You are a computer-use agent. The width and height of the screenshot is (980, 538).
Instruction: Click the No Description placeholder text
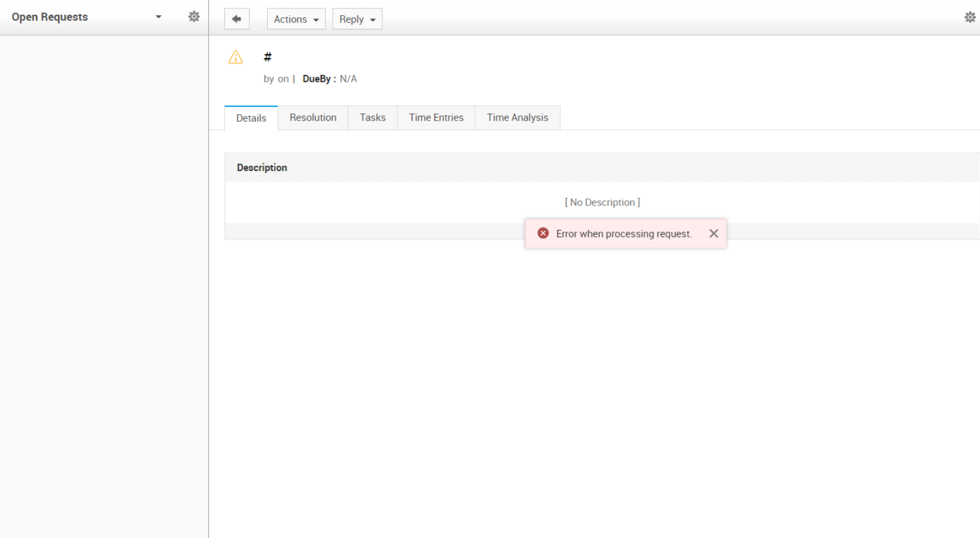click(x=602, y=202)
